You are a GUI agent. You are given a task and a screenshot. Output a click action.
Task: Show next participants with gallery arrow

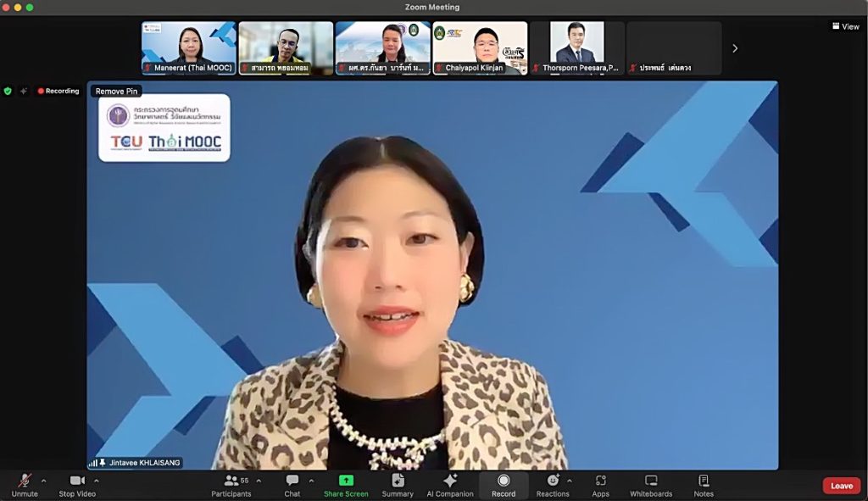(735, 48)
